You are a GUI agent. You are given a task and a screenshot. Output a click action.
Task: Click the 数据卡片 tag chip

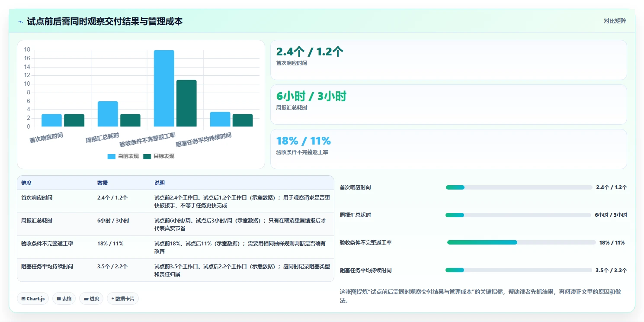[123, 299]
